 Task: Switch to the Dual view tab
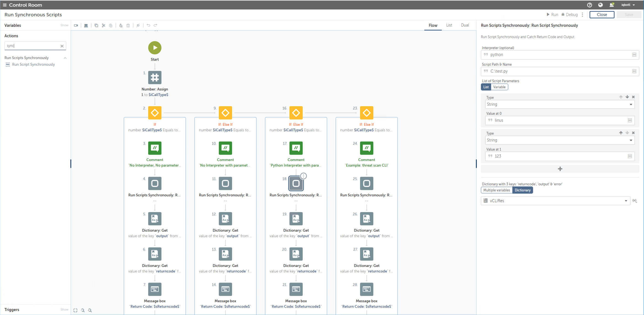(465, 25)
